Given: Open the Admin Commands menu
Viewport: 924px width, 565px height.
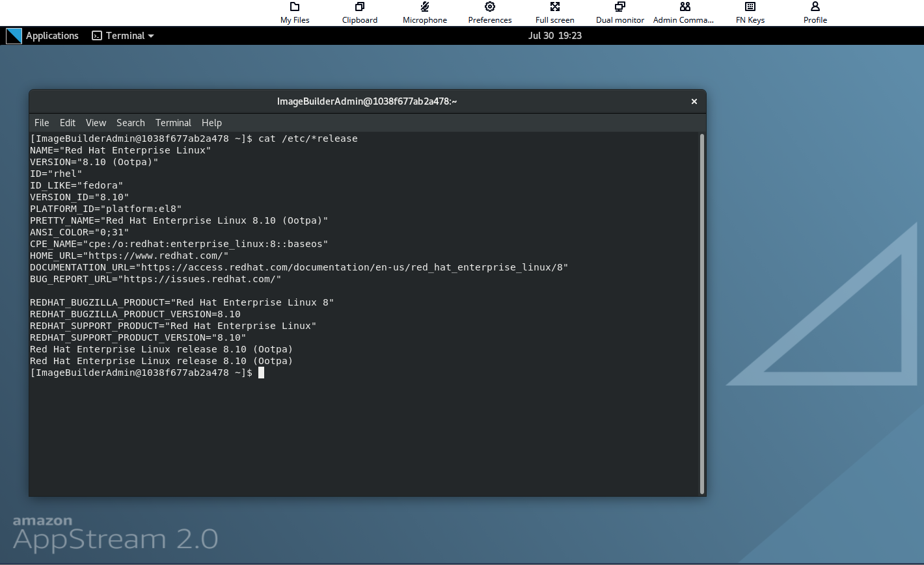Looking at the screenshot, I should tap(683, 13).
